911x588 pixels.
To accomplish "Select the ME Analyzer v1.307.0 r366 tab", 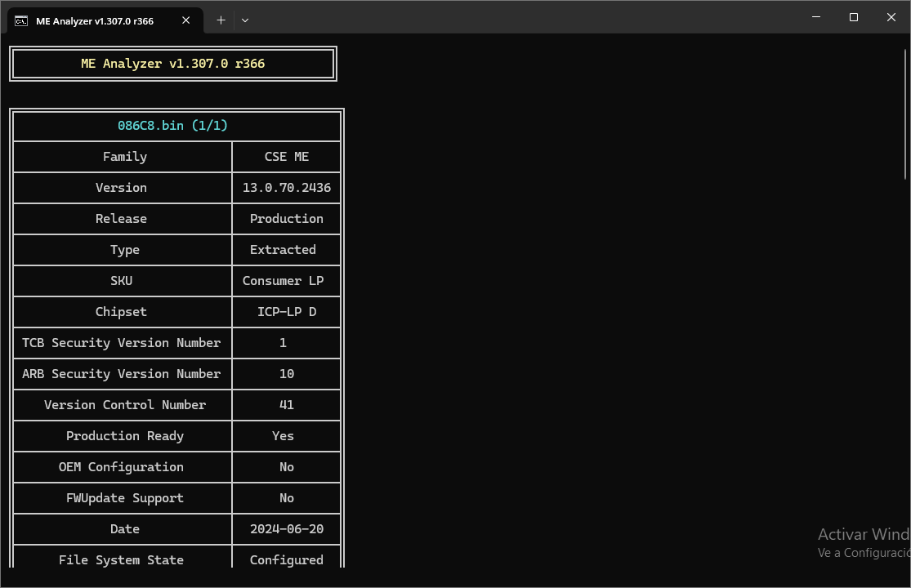I will pyautogui.click(x=105, y=20).
